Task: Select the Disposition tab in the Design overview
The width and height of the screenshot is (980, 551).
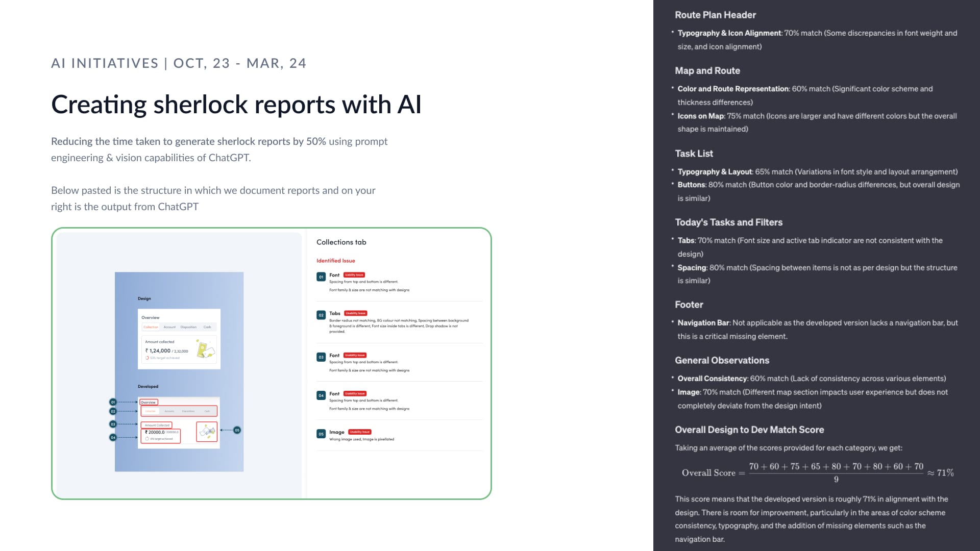Action: click(188, 327)
